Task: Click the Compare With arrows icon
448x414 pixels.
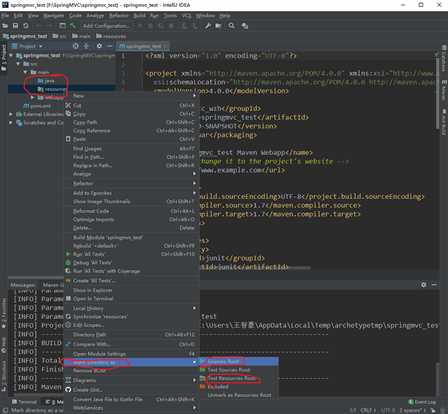Action: (x=68, y=344)
